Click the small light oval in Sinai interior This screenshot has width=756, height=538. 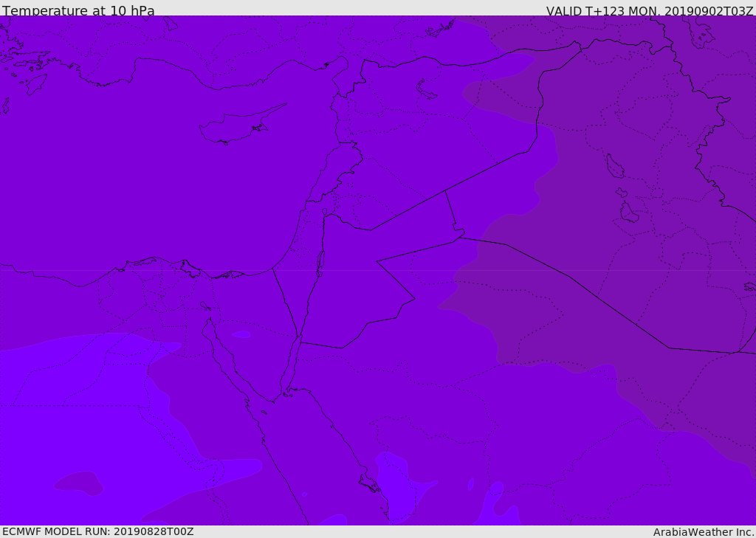pos(241,334)
